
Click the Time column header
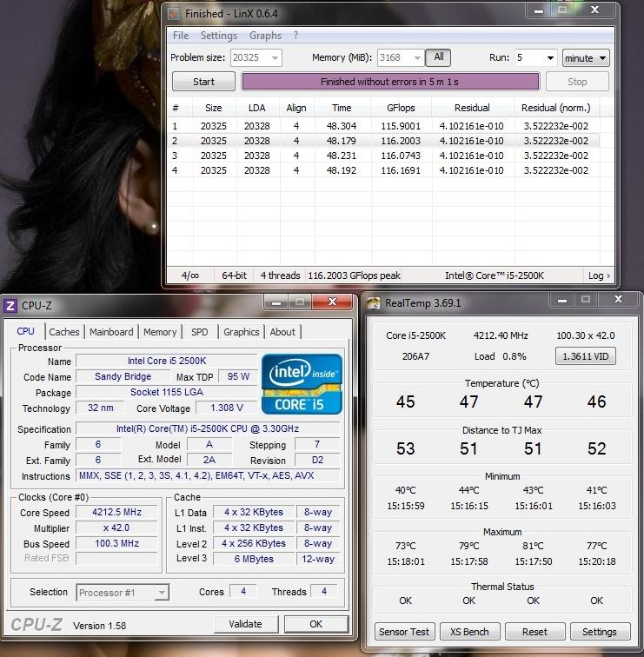tap(342, 108)
